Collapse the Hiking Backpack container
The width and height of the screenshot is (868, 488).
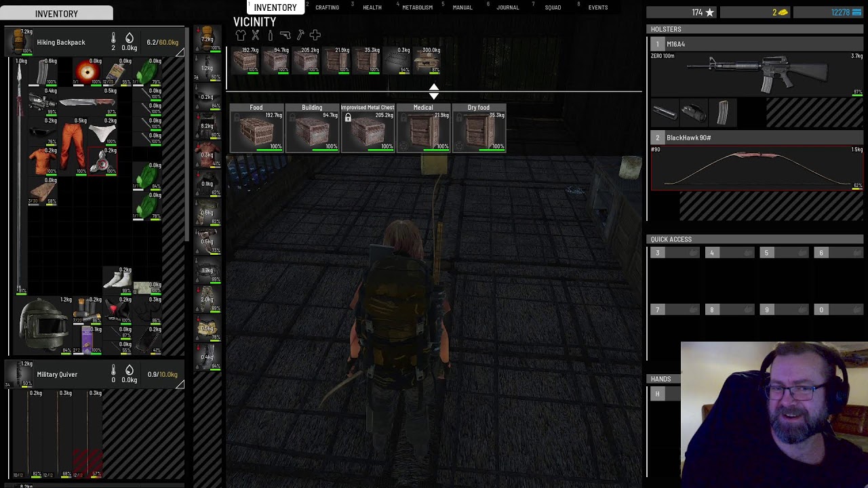click(x=180, y=53)
